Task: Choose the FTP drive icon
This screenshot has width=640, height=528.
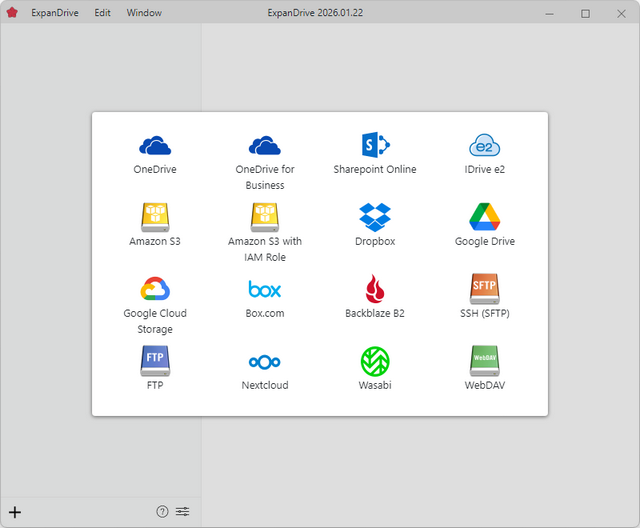Action: [x=155, y=360]
